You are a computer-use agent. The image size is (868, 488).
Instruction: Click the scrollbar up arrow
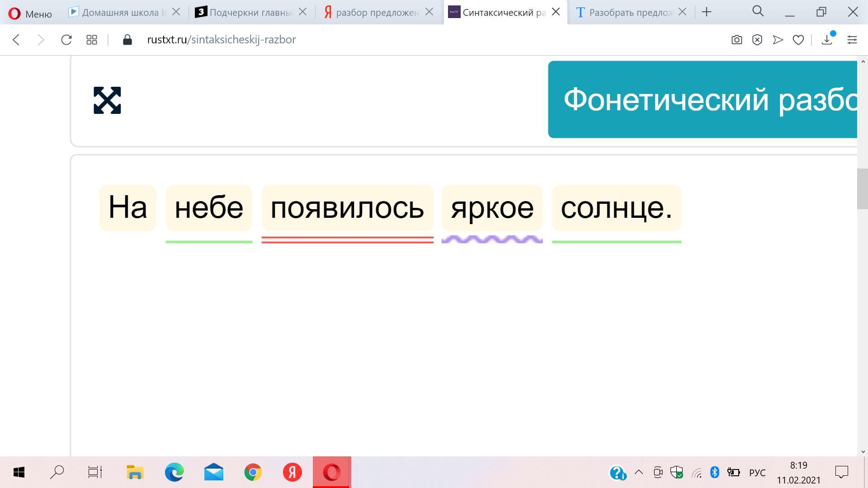(863, 61)
